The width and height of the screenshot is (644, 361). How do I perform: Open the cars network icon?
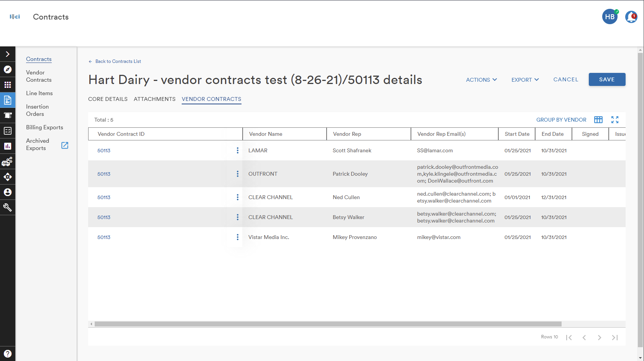8,162
